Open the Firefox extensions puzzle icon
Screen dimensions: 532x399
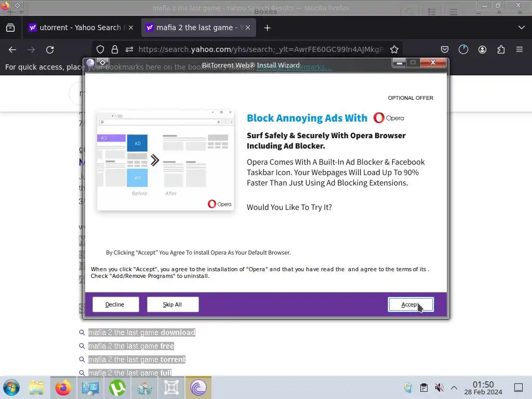click(501, 50)
